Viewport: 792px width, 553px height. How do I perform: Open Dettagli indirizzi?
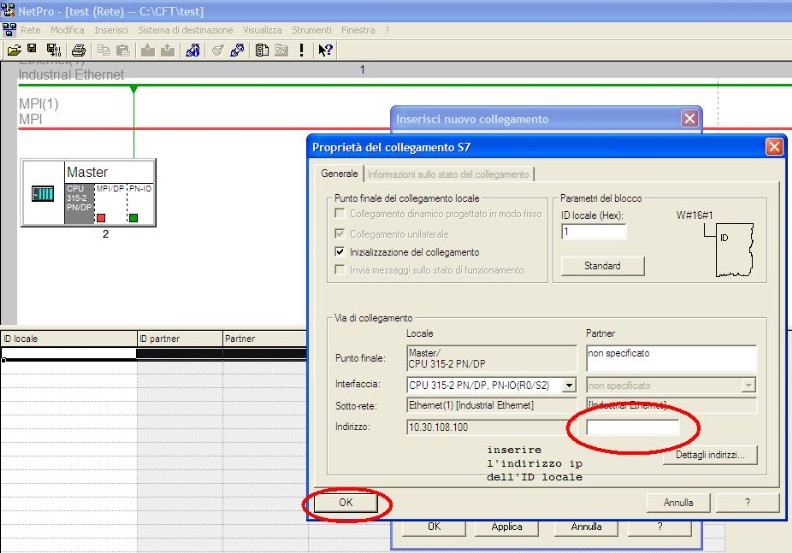pos(710,455)
